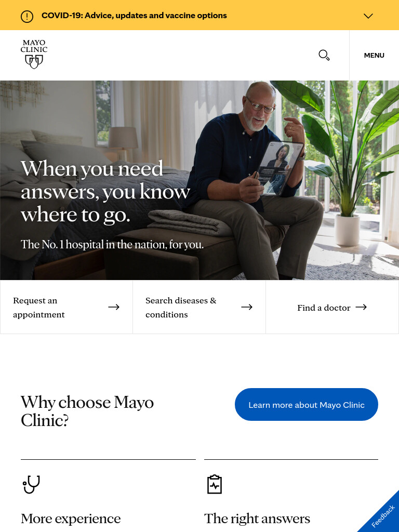The width and height of the screenshot is (399, 532).
Task: Click the Mayo Clinic logo
Action: click(34, 54)
